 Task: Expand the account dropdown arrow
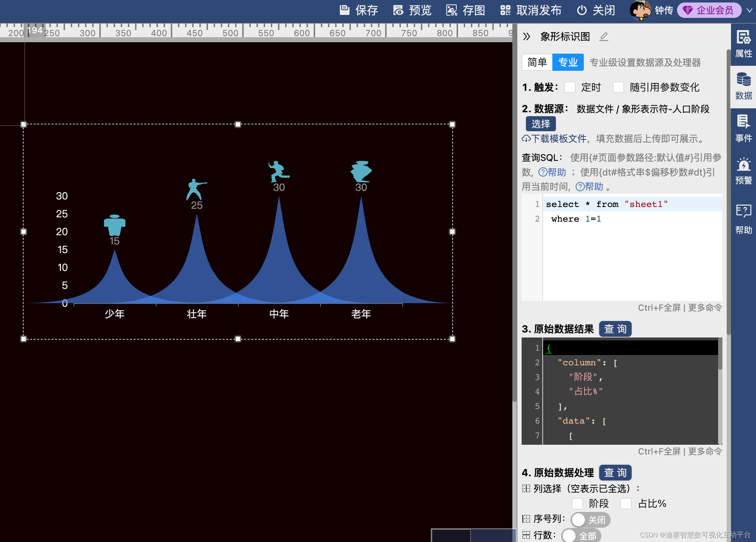[x=749, y=10]
